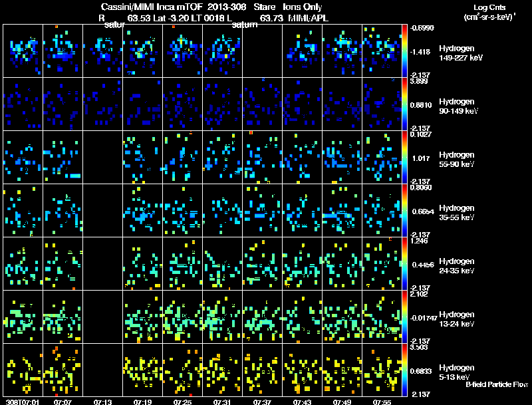Click the Hydrogen 5-13 keV row label
The image size is (532, 405).
[x=457, y=372]
